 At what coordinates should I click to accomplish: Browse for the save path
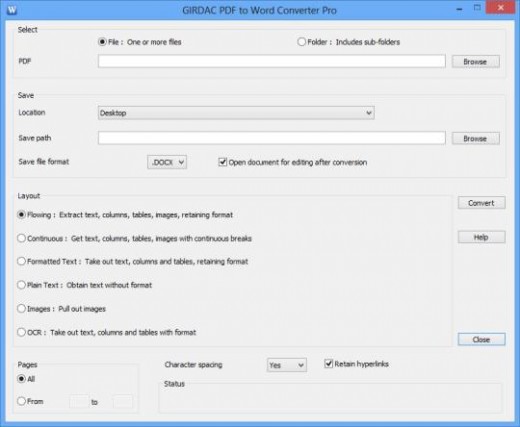tap(476, 138)
